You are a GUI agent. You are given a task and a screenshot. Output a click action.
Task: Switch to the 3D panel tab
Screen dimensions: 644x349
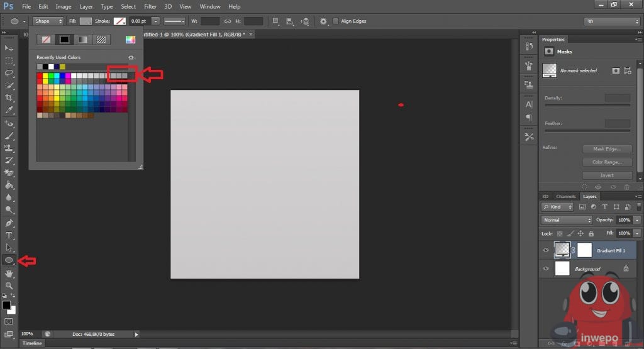click(545, 197)
